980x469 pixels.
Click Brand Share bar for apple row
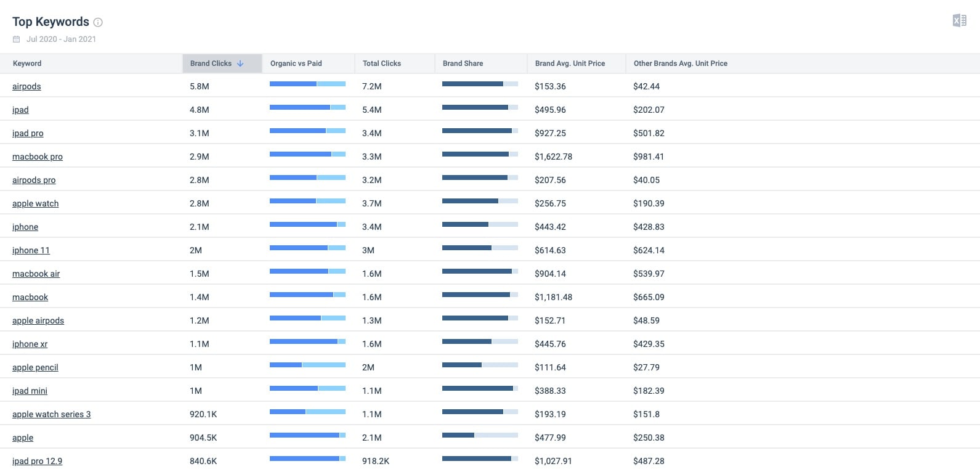point(480,435)
